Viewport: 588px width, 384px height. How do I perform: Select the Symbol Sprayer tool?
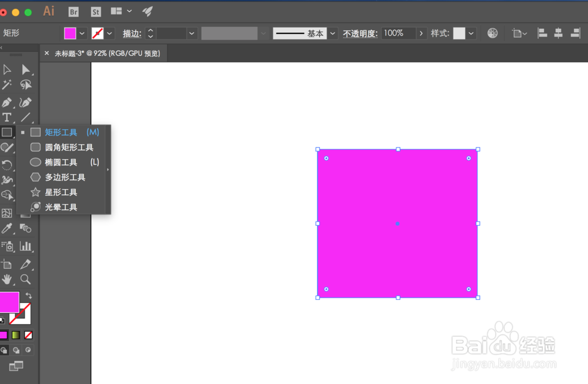click(6, 246)
